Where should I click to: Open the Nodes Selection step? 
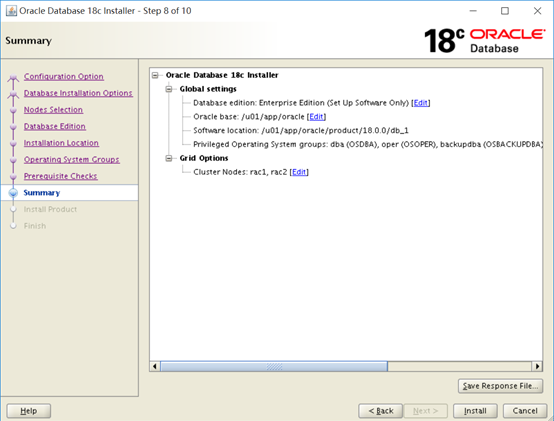(x=53, y=109)
